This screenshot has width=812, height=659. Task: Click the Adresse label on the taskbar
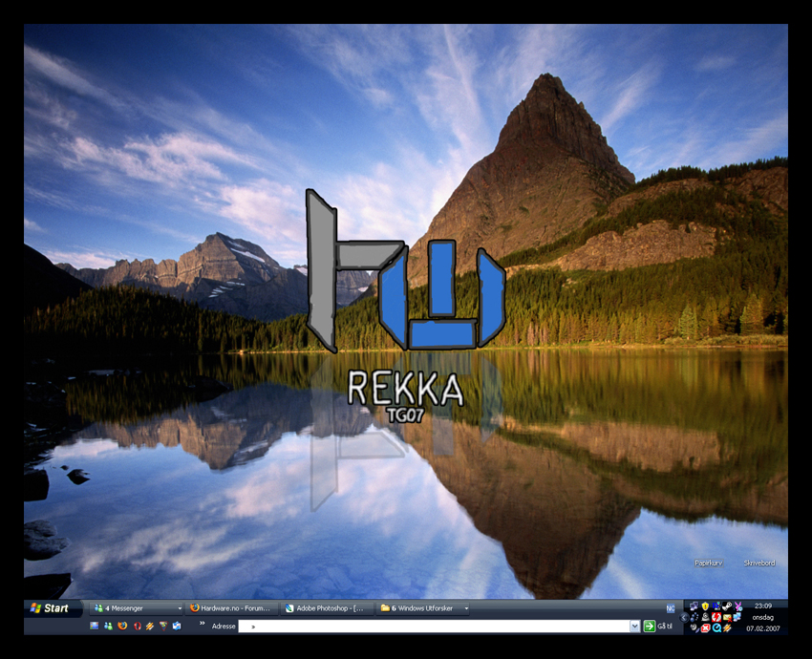(224, 626)
